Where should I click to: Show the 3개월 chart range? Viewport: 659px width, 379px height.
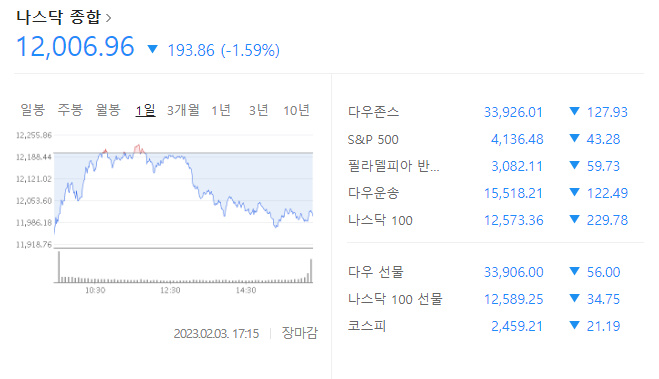click(183, 110)
